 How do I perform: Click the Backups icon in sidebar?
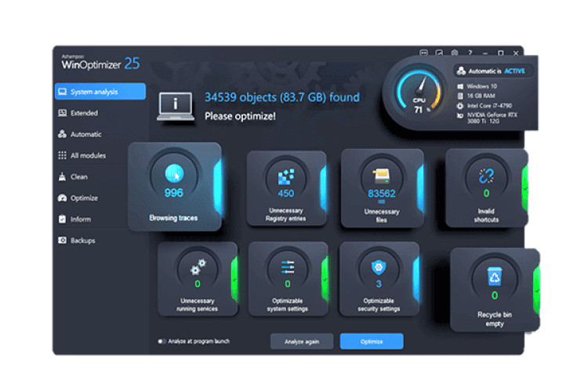coord(63,240)
